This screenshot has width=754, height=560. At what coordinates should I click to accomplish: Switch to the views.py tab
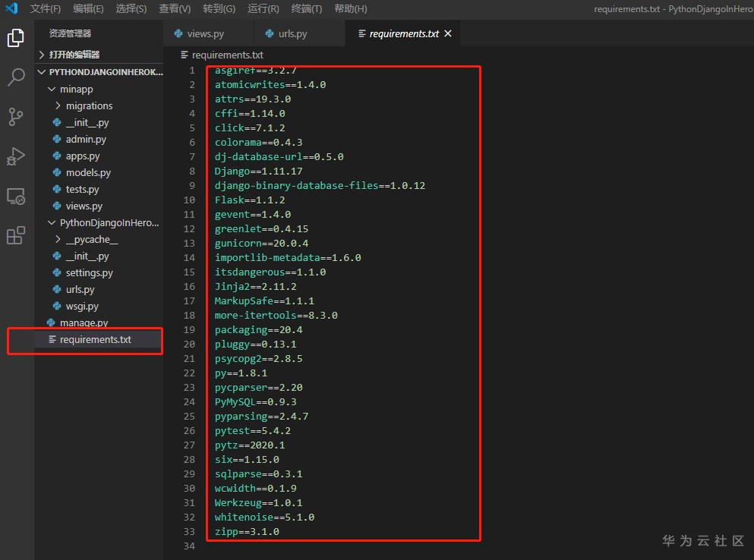[208, 33]
